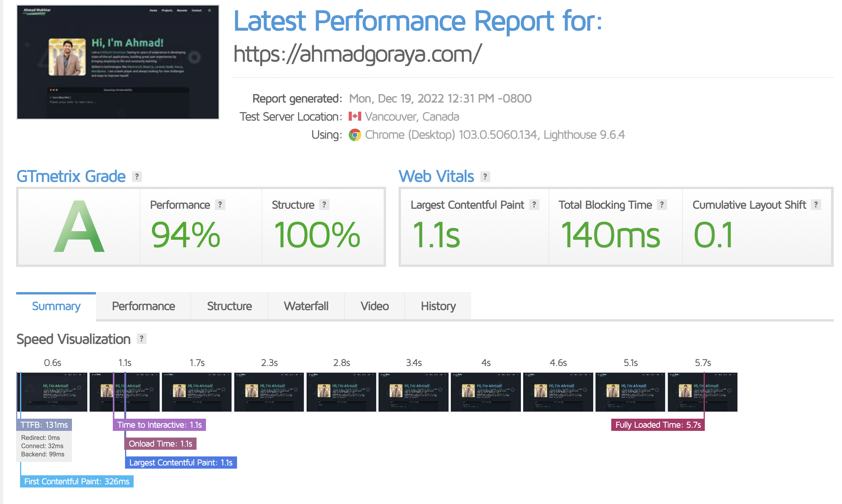Click the First Contentful Paint: 326ms marker
Image resolution: width=842 pixels, height=504 pixels.
tap(77, 482)
